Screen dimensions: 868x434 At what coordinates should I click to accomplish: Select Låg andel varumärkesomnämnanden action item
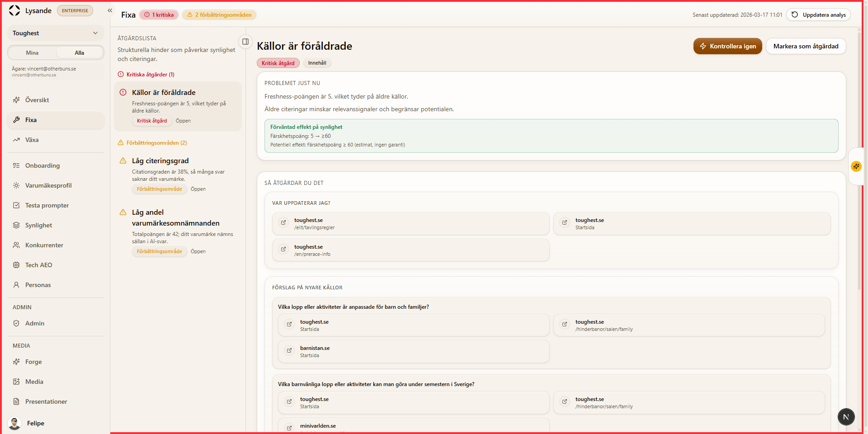point(178,231)
